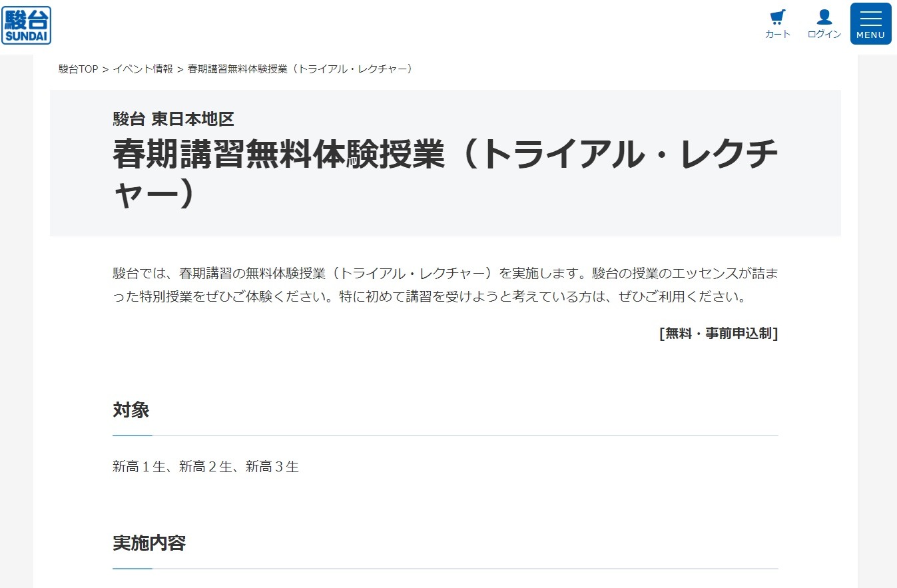Click the 駿台 東日本地区 subtitle

(173, 119)
